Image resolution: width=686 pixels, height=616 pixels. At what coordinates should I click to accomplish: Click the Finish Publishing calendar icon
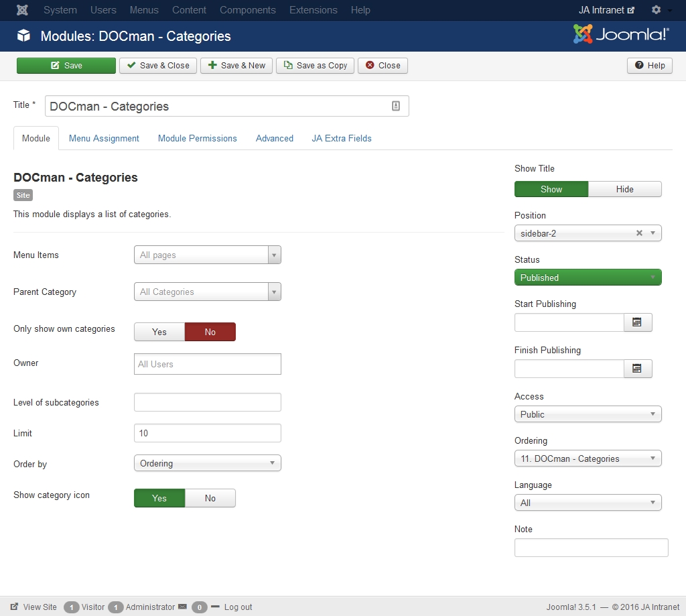pos(638,369)
